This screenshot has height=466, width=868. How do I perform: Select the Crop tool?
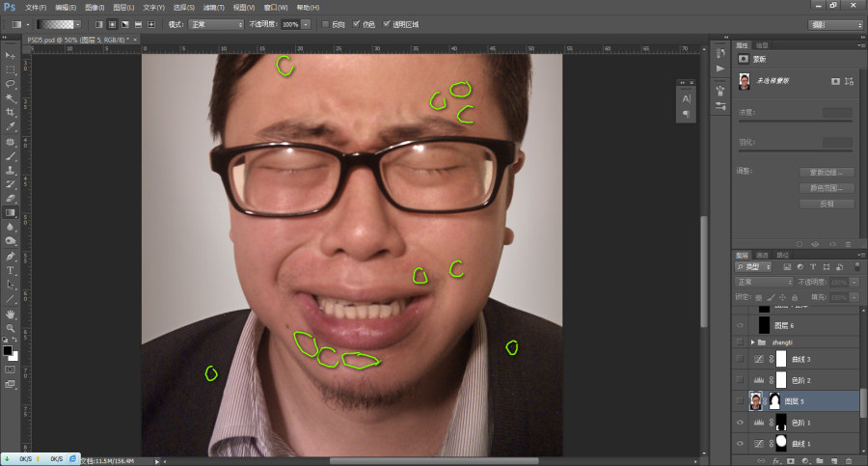(10, 113)
